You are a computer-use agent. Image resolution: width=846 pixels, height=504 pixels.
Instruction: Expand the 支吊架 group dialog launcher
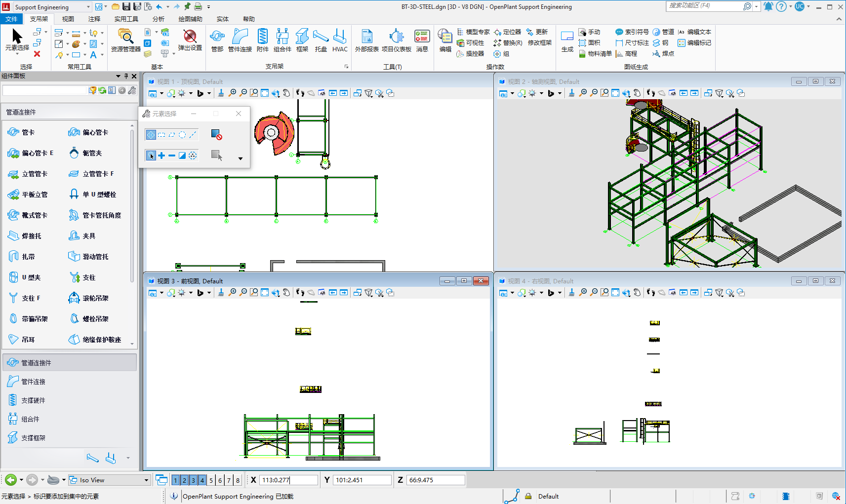(x=346, y=67)
